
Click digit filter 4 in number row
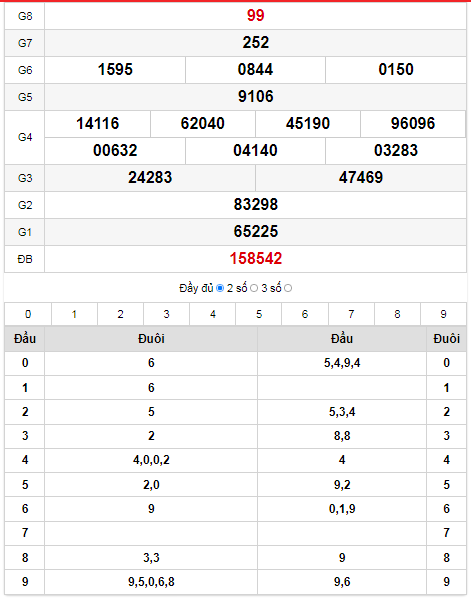(x=212, y=314)
